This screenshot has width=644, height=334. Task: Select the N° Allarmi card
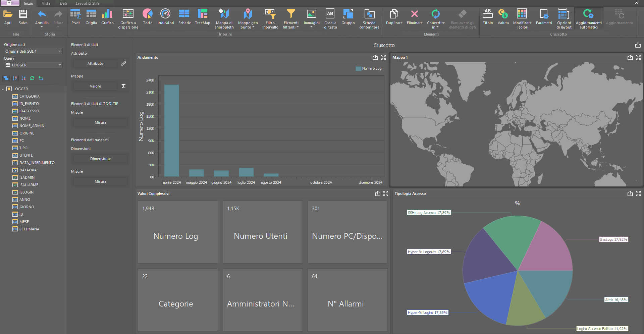(x=347, y=300)
